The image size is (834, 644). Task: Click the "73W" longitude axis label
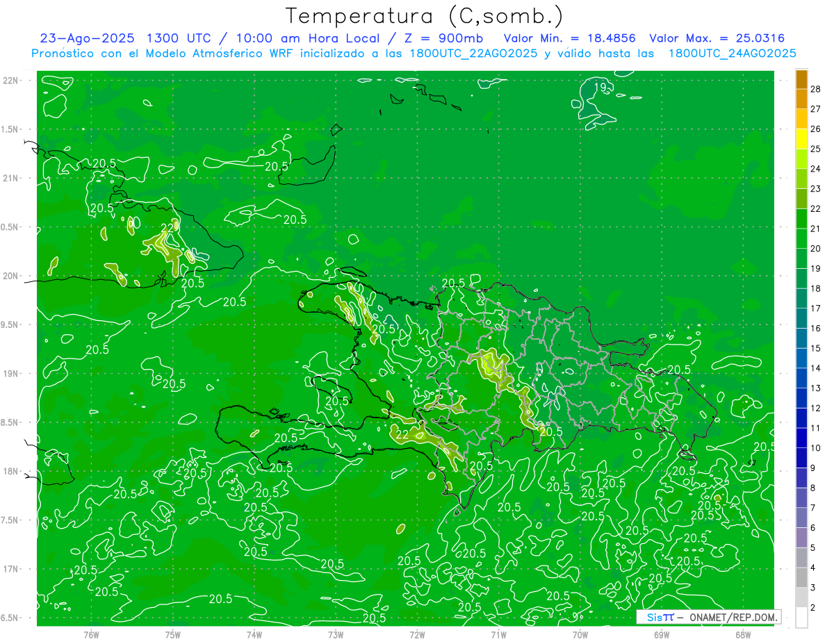(335, 634)
